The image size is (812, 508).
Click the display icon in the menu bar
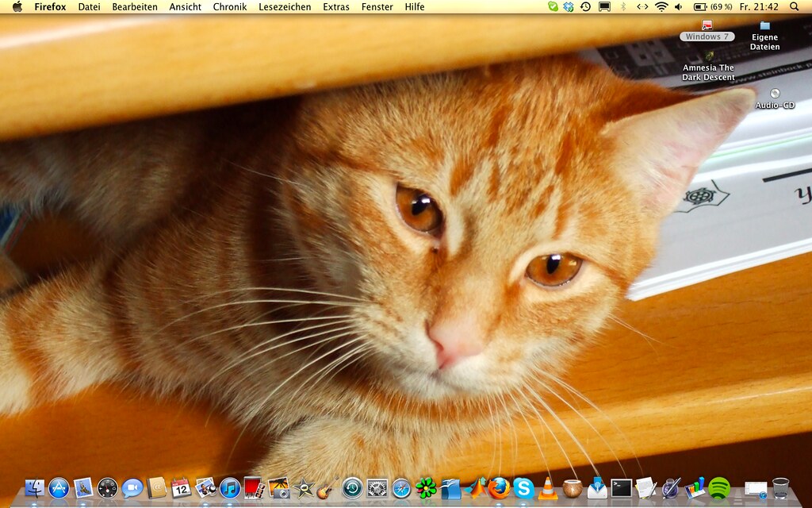tap(604, 6)
